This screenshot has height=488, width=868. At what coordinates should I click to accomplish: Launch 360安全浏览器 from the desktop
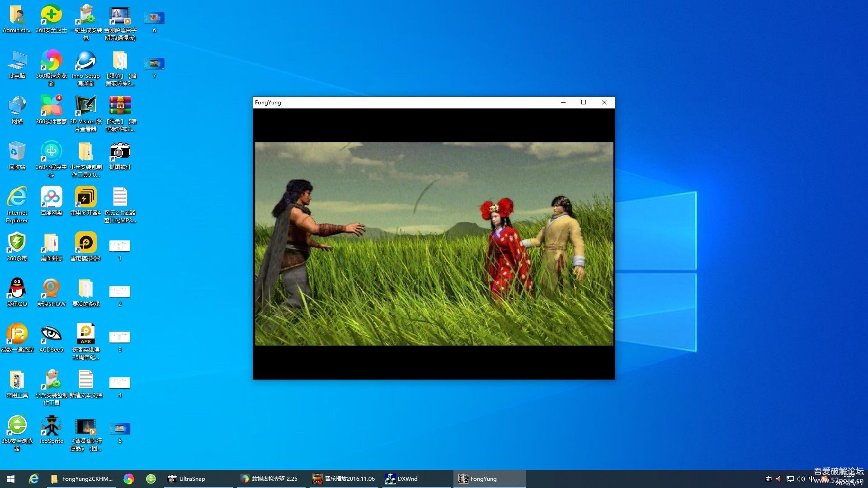17,433
